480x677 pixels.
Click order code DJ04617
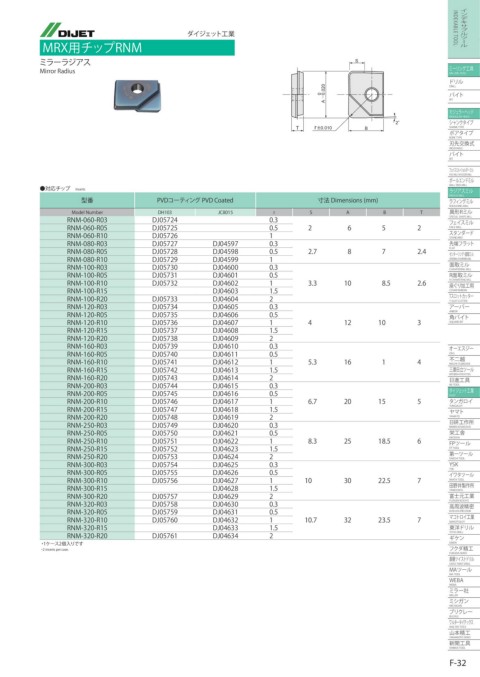click(x=225, y=402)
